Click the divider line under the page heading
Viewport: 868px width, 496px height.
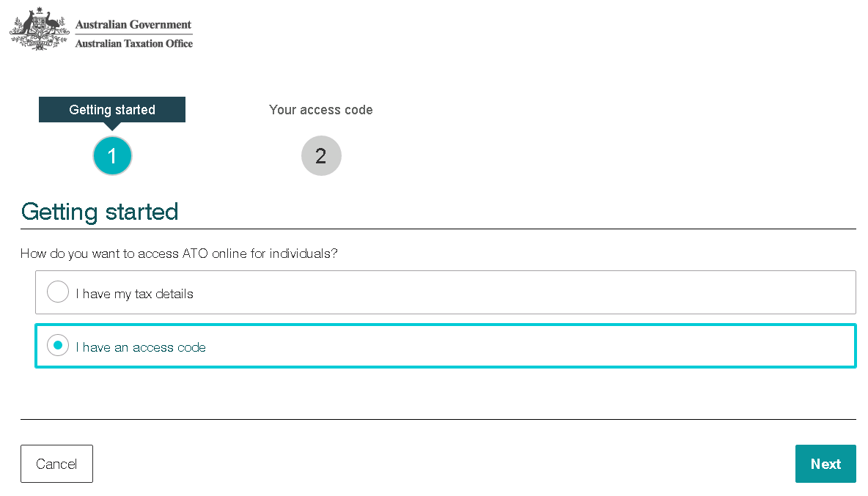438,229
